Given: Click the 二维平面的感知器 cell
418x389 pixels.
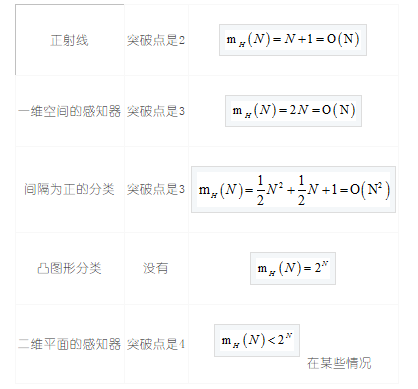Looking at the screenshot, I should pyautogui.click(x=69, y=344).
